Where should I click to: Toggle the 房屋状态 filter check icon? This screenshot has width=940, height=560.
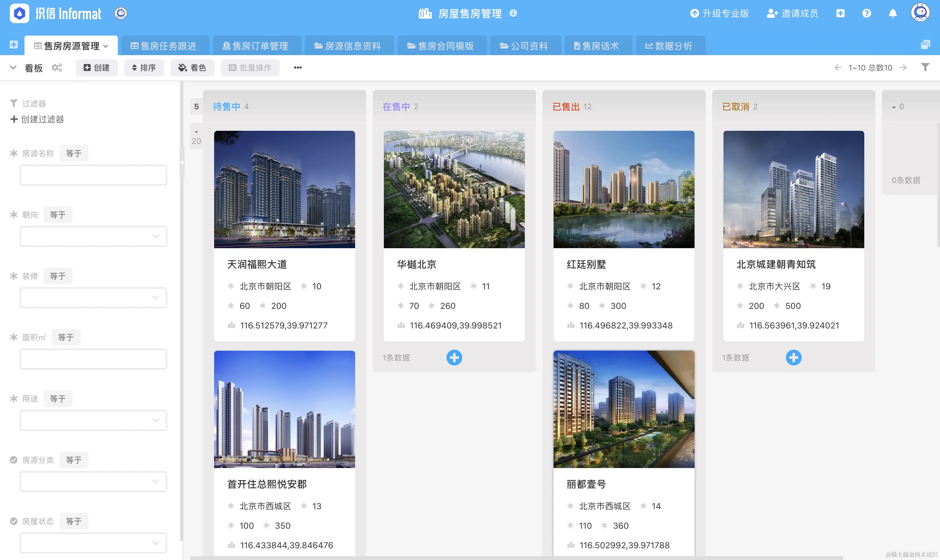click(14, 521)
